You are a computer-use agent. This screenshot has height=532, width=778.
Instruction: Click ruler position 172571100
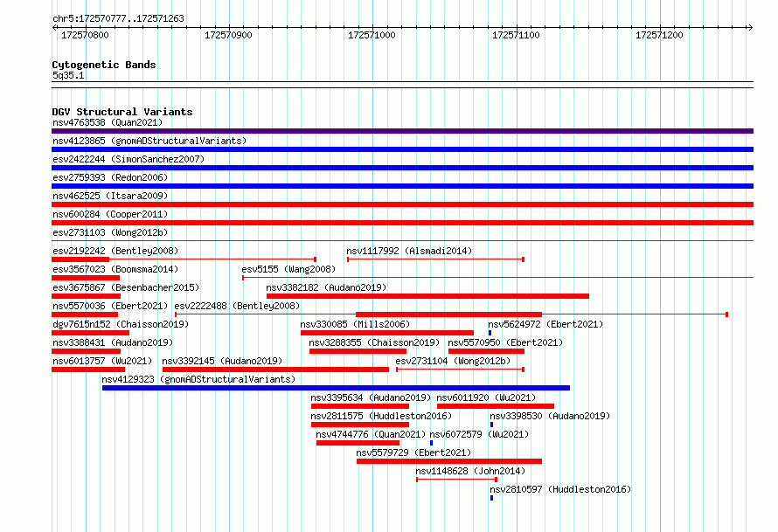coord(516,35)
